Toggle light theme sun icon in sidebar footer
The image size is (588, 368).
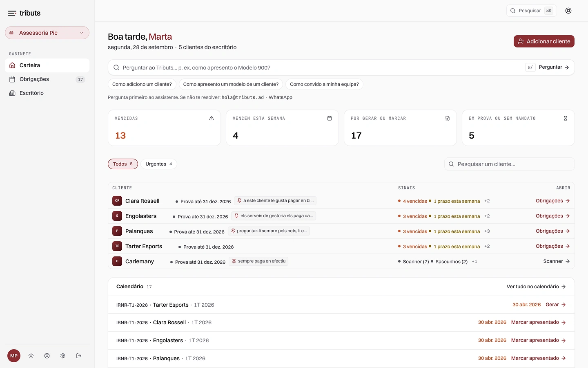click(x=31, y=356)
